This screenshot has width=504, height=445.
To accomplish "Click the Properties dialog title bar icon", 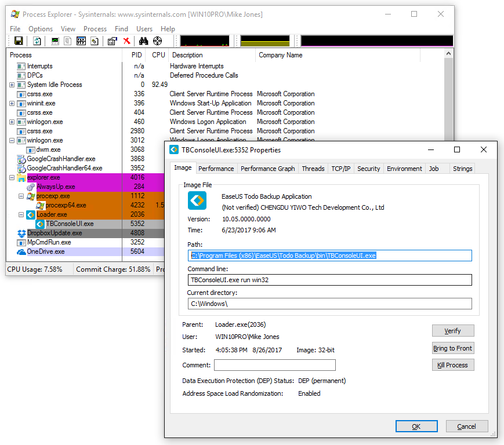I will coord(174,150).
